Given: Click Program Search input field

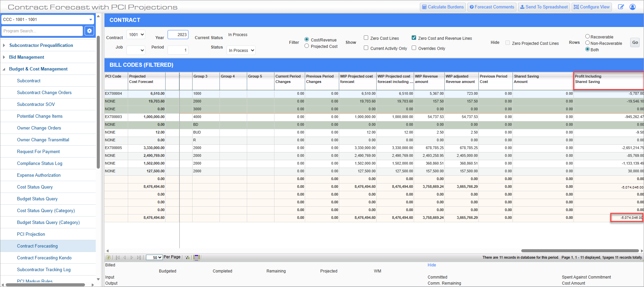Looking at the screenshot, I should 42,31.
